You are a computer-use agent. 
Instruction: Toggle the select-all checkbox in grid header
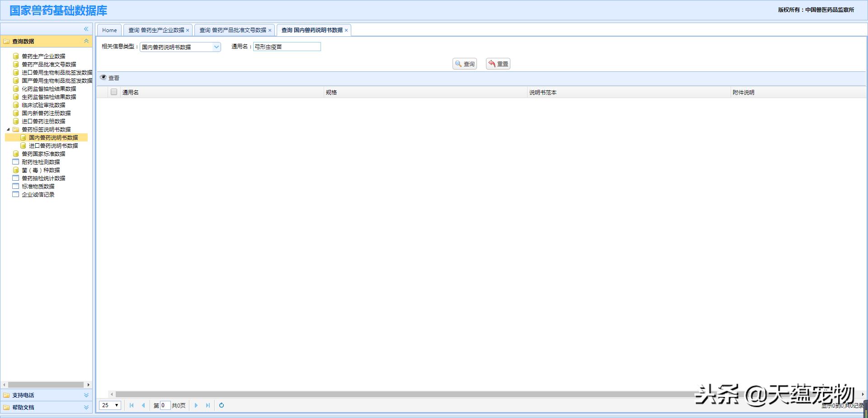tap(114, 92)
